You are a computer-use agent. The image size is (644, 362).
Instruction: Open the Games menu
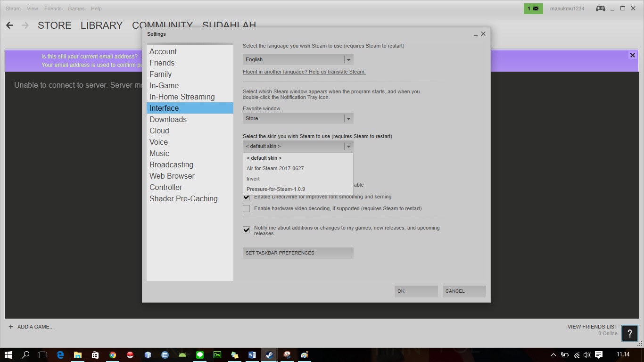[76, 8]
